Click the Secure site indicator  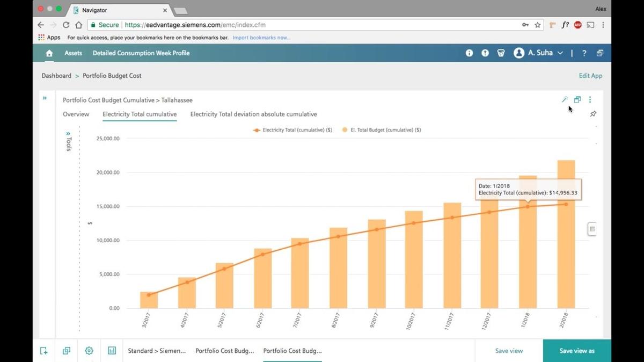click(104, 25)
